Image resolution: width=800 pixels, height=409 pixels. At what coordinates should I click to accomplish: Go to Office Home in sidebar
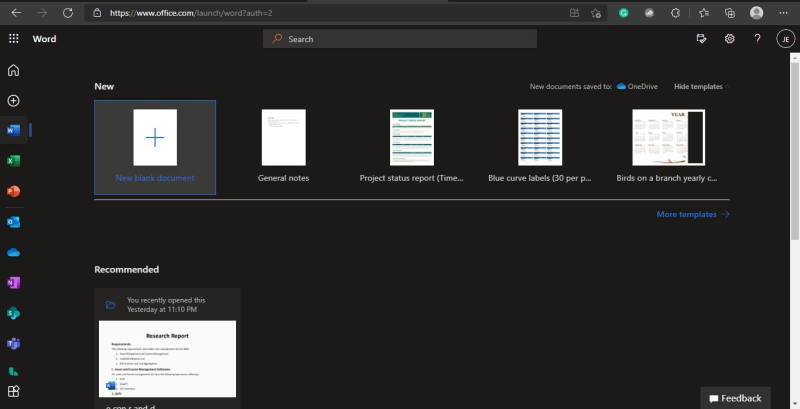(x=13, y=70)
